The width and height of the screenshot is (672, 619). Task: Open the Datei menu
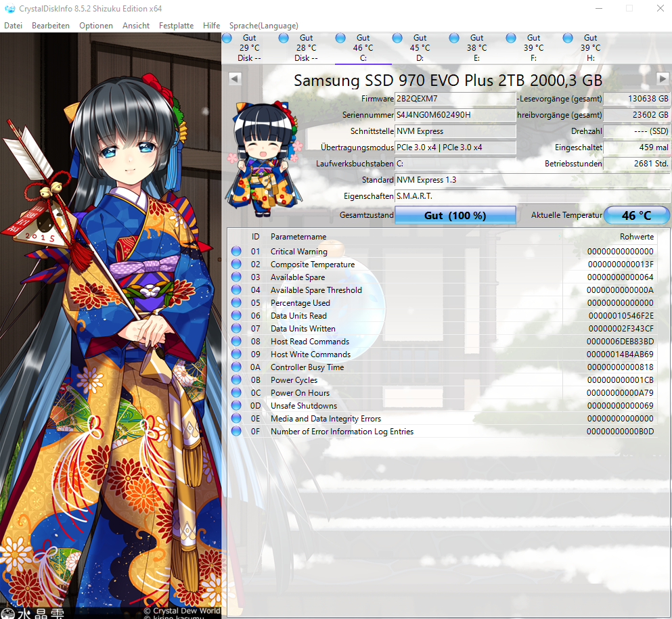click(14, 25)
